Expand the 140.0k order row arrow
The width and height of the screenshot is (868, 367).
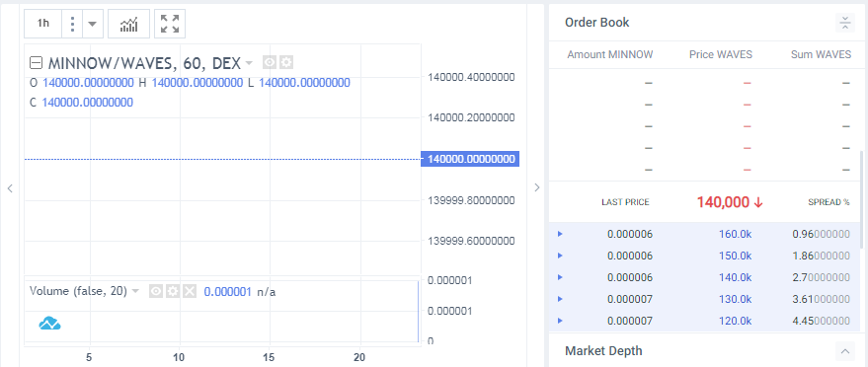point(560,277)
